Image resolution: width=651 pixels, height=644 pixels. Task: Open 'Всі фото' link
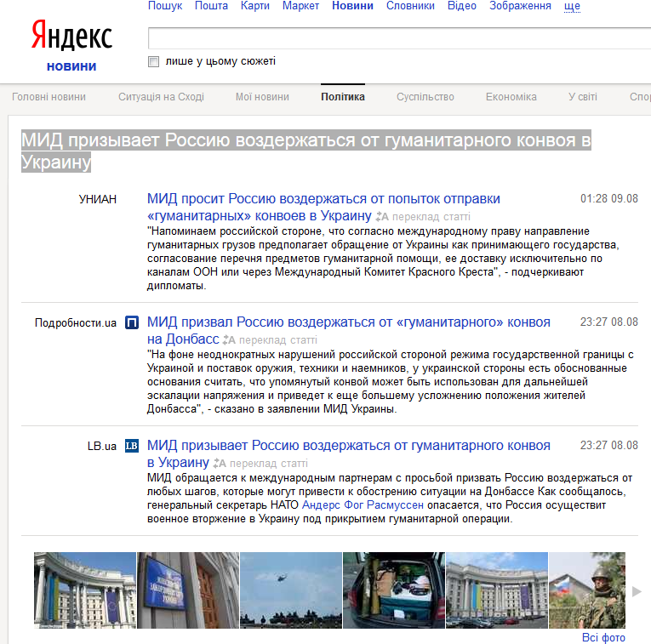(603, 637)
